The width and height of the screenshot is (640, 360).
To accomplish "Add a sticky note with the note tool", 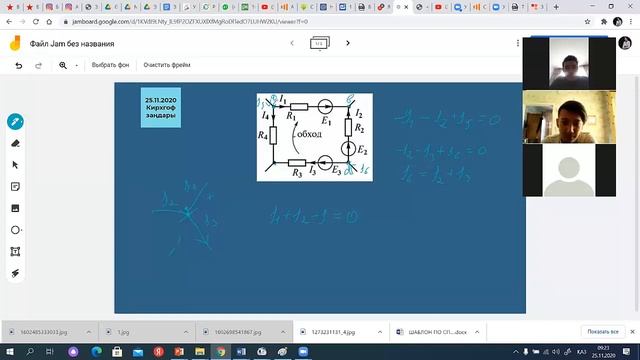I will [x=15, y=187].
